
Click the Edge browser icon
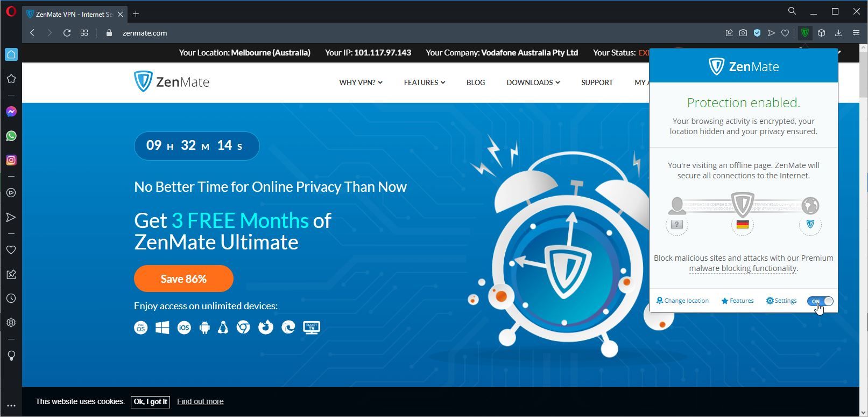[x=288, y=327]
